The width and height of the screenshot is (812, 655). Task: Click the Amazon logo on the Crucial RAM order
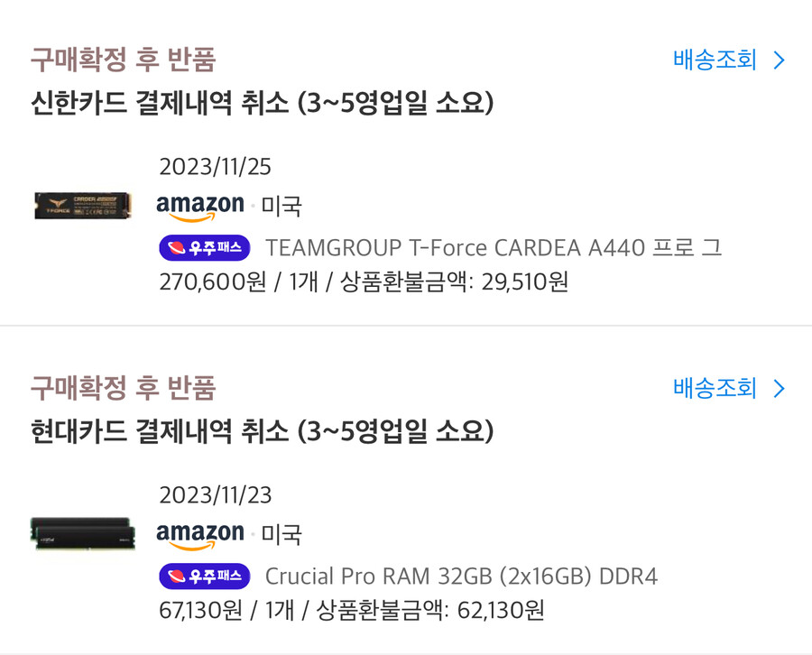[x=199, y=534]
